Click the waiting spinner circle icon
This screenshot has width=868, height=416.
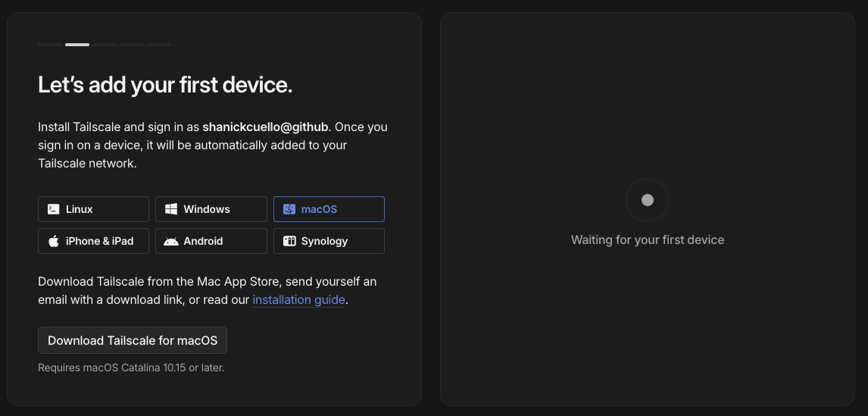647,200
